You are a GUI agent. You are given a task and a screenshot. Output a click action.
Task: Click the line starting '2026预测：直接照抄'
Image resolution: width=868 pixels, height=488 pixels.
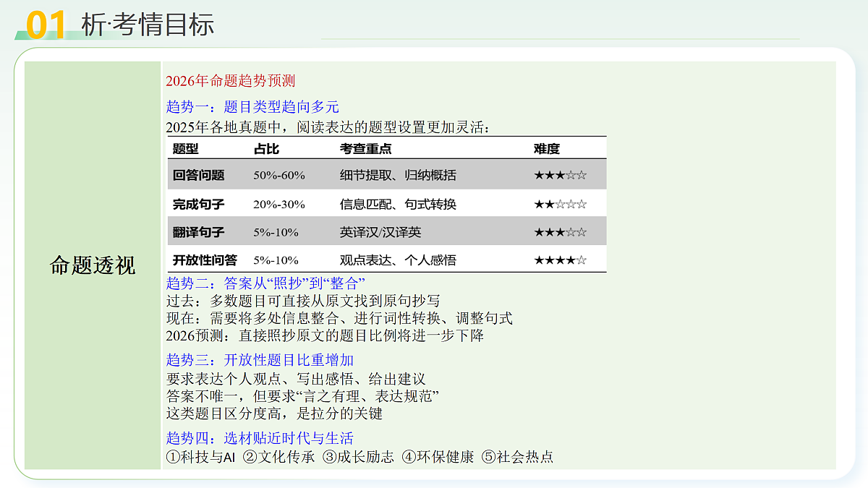click(325, 335)
